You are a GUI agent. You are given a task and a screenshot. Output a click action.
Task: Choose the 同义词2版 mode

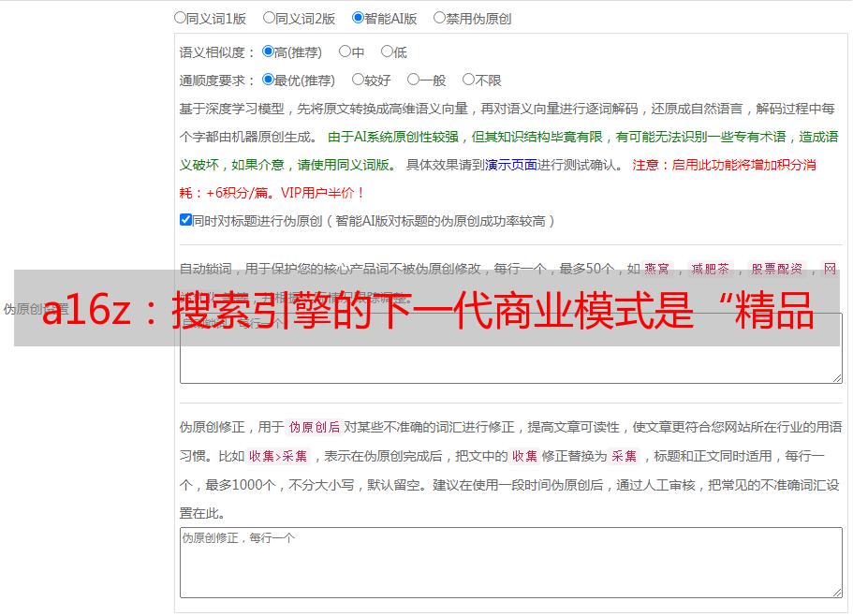[x=269, y=18]
